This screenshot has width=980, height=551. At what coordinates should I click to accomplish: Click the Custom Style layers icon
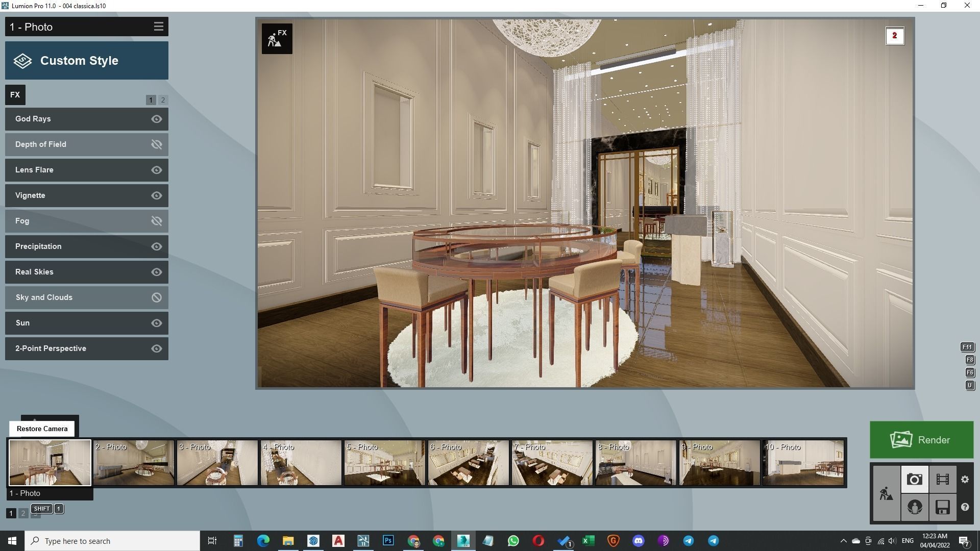pos(23,61)
